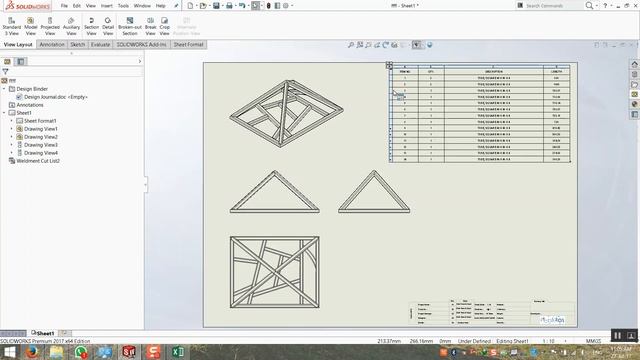Click the filter funnel icon in tree
Viewport: 640px width, 360px height.
pyautogui.click(x=5, y=71)
